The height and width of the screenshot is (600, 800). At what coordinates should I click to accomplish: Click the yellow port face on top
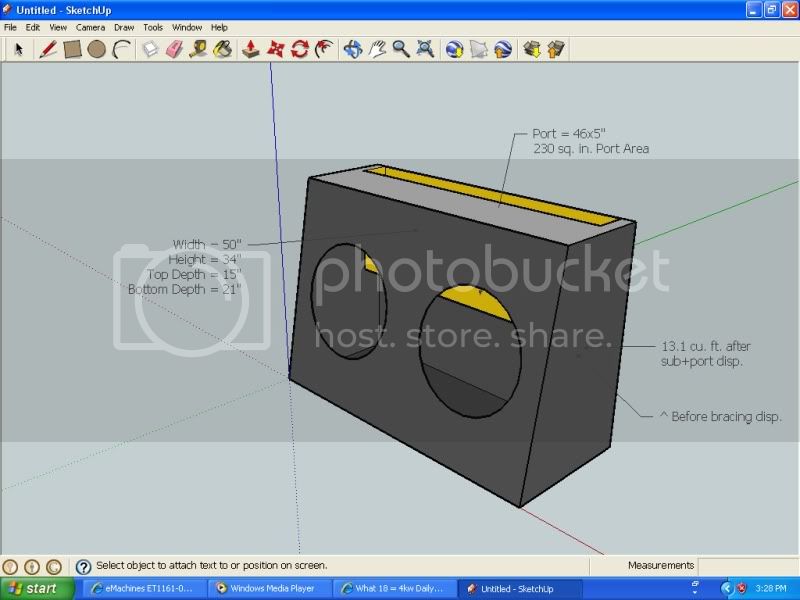(x=492, y=196)
